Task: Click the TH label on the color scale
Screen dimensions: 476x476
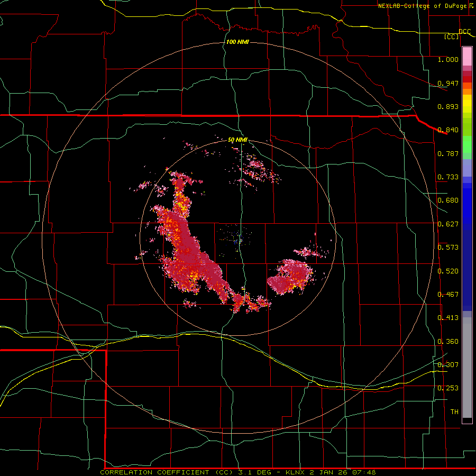Action: click(454, 412)
